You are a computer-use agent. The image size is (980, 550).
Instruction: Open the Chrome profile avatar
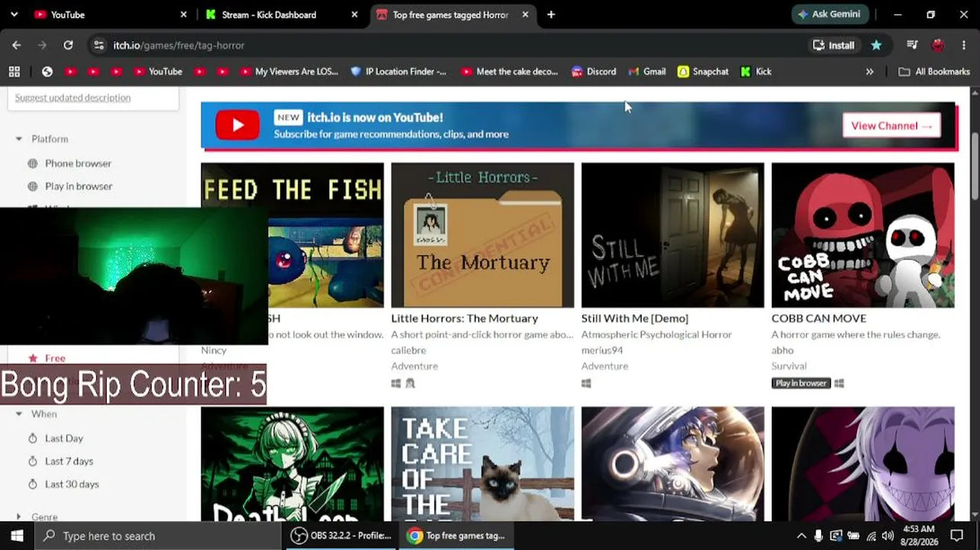point(938,45)
